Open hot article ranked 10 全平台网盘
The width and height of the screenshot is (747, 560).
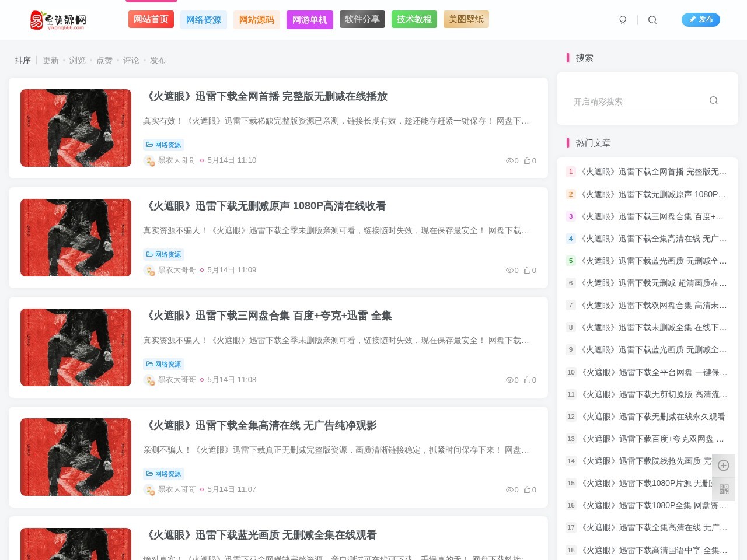654,372
